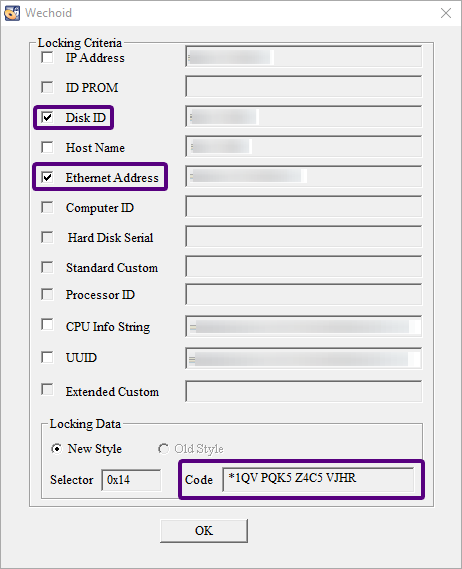Viewport: 462px width, 569px height.
Task: Enable the Host Name checkbox
Action: click(x=47, y=147)
